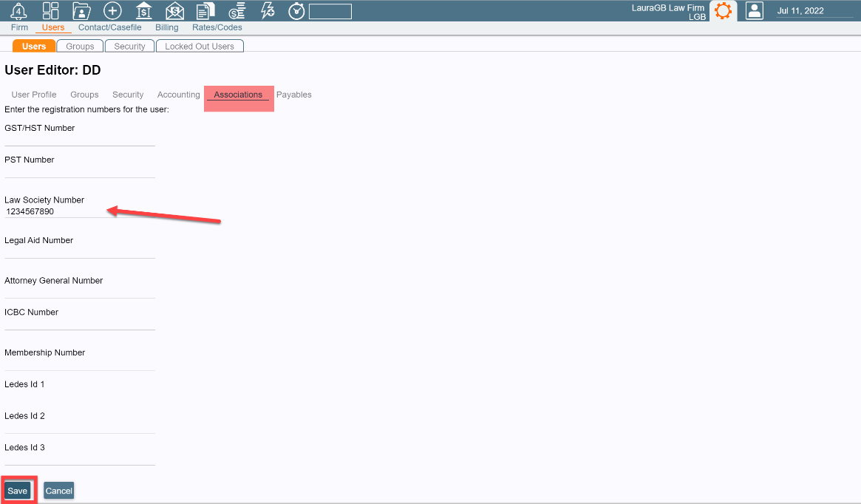Switch to the top Security sub-tab

tap(129, 46)
